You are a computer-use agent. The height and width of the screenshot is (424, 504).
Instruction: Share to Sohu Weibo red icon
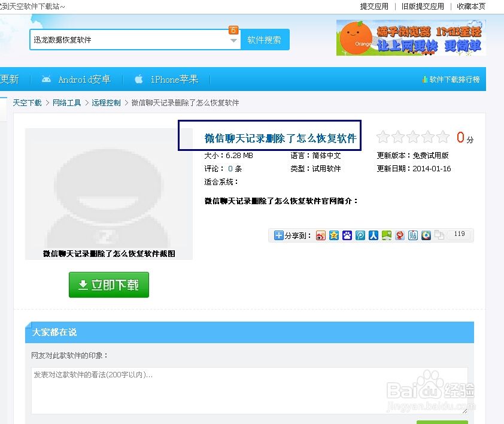click(399, 235)
